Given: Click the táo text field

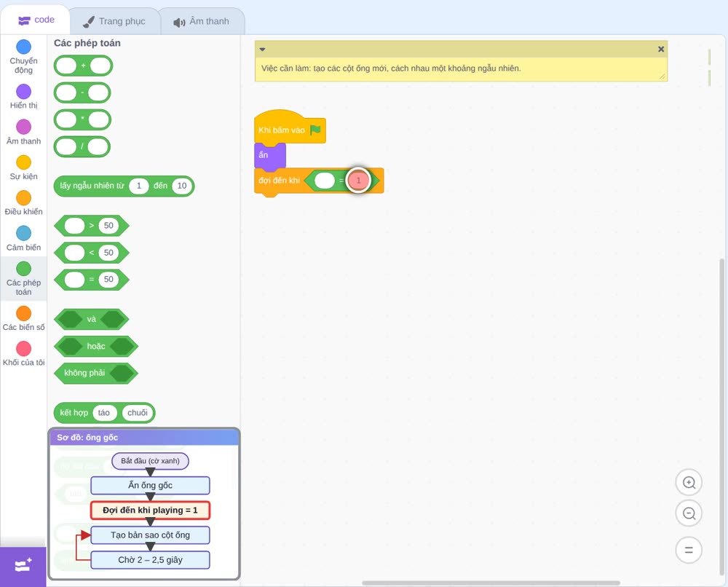Looking at the screenshot, I should pos(104,413).
